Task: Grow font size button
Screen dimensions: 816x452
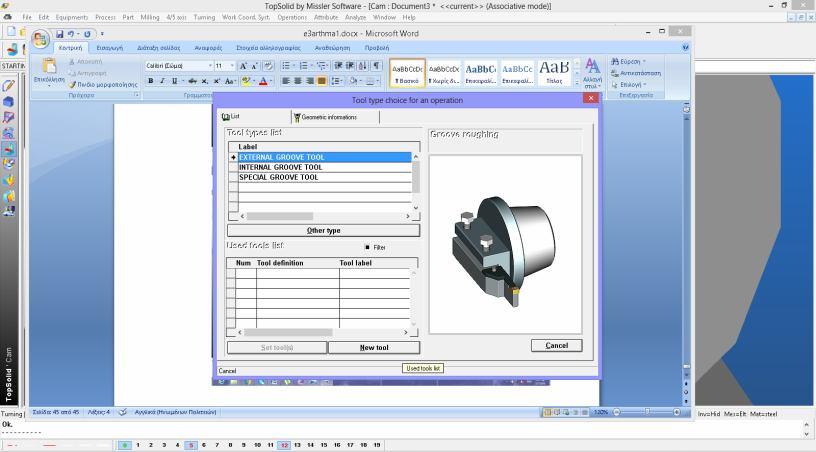Action: 243,66
